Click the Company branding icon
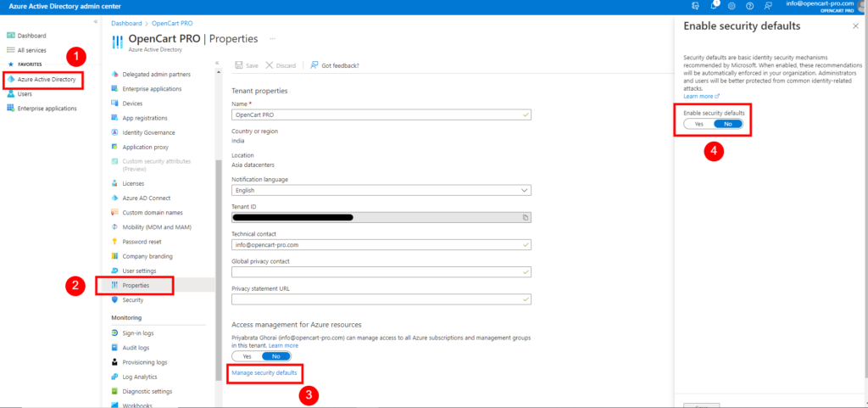This screenshot has width=868, height=408. click(115, 256)
